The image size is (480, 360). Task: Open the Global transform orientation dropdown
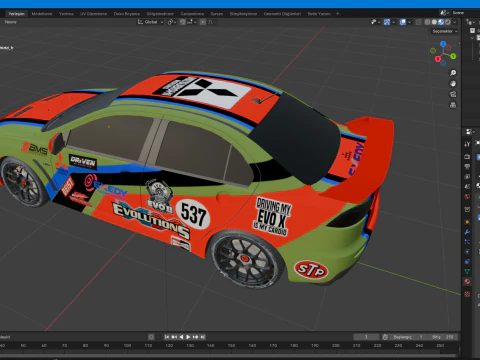click(x=150, y=22)
